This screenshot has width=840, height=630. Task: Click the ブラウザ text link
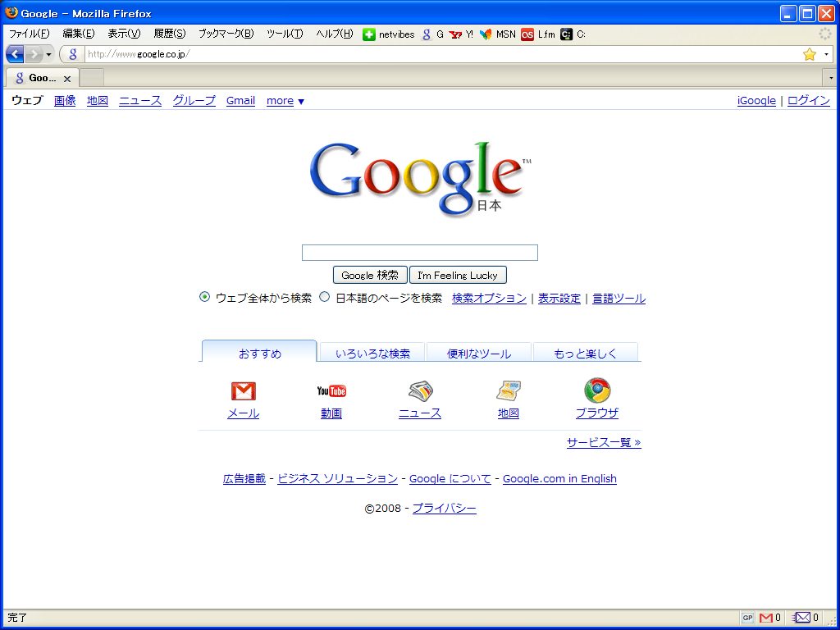point(597,413)
